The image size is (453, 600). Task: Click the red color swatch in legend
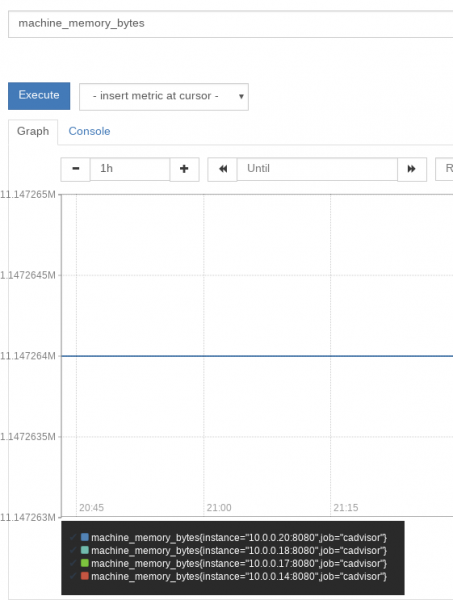(x=85, y=576)
